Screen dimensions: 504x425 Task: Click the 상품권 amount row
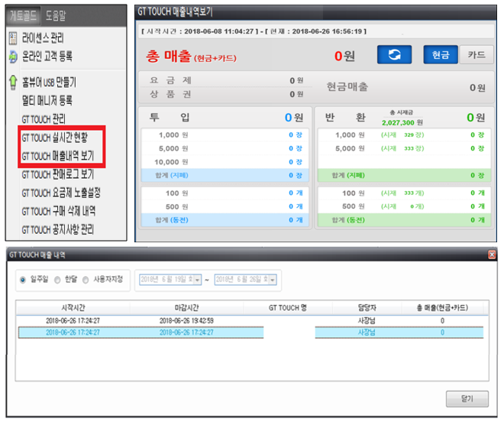[226, 94]
